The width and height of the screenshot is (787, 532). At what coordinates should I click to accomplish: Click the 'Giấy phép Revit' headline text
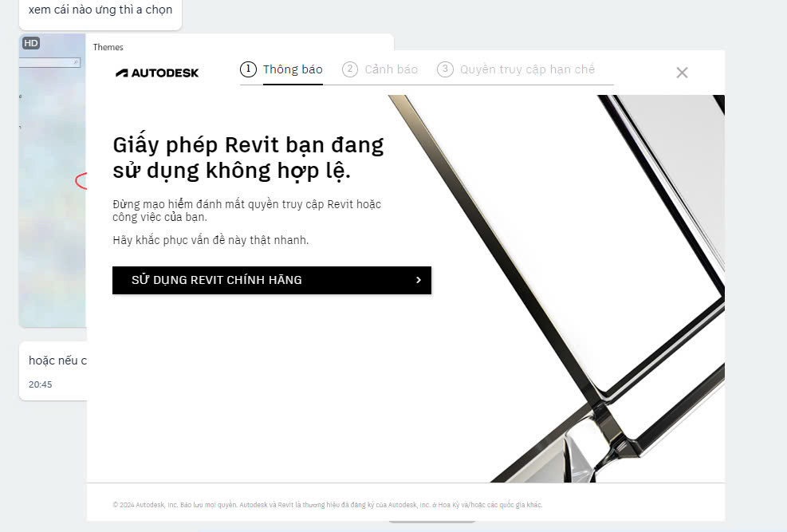tap(248, 157)
